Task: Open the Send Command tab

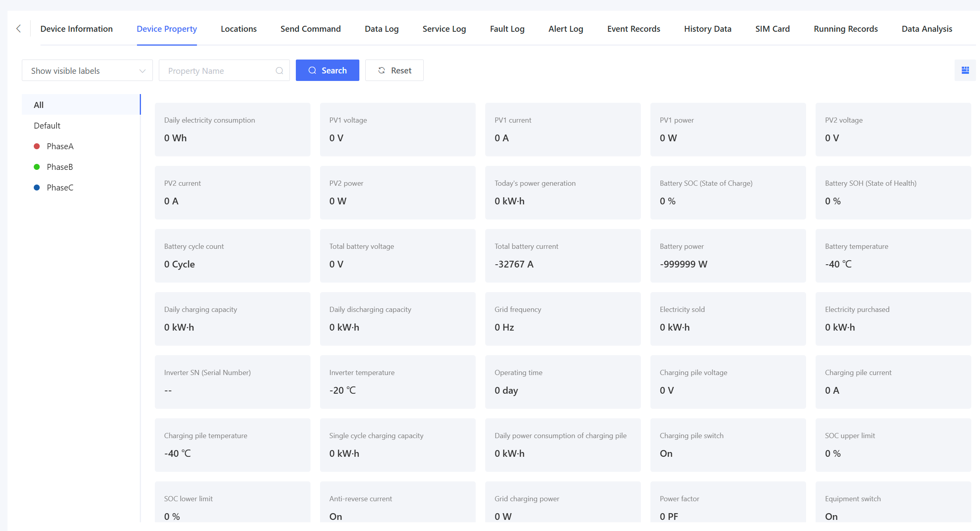Action: (x=310, y=29)
